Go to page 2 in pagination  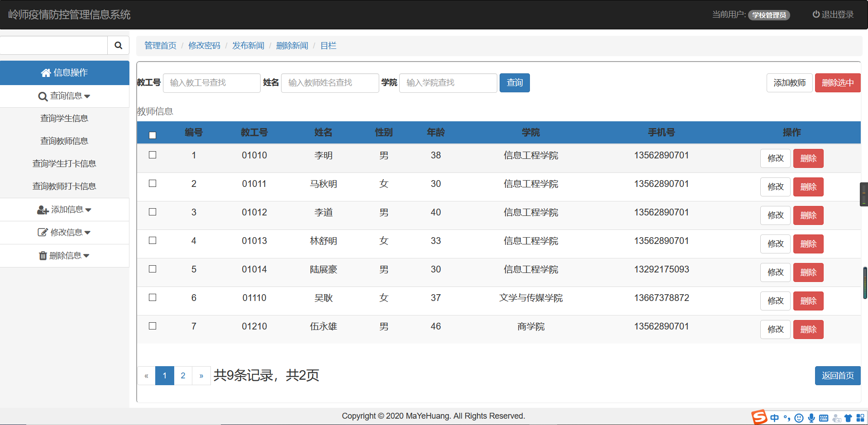coord(183,376)
